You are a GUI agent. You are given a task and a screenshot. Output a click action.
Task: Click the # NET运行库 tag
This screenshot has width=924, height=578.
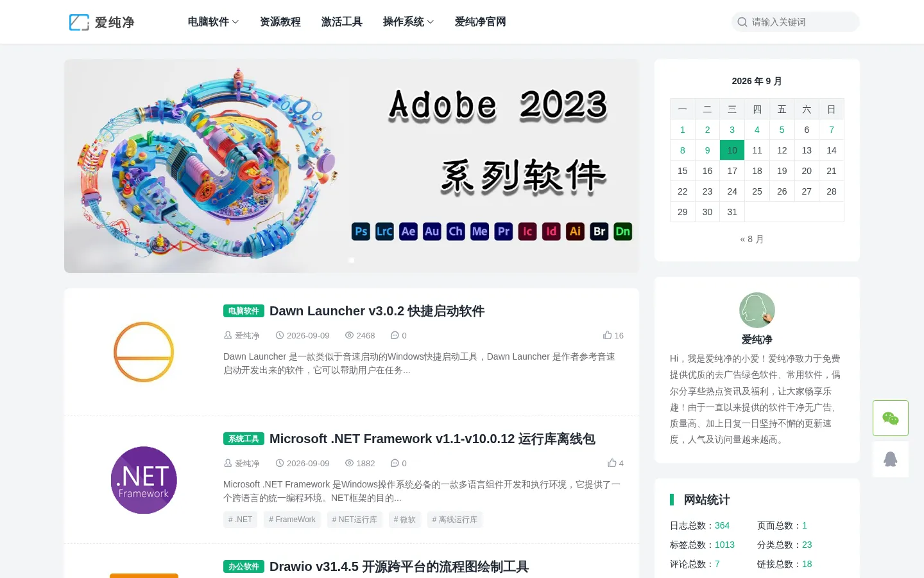click(x=354, y=520)
